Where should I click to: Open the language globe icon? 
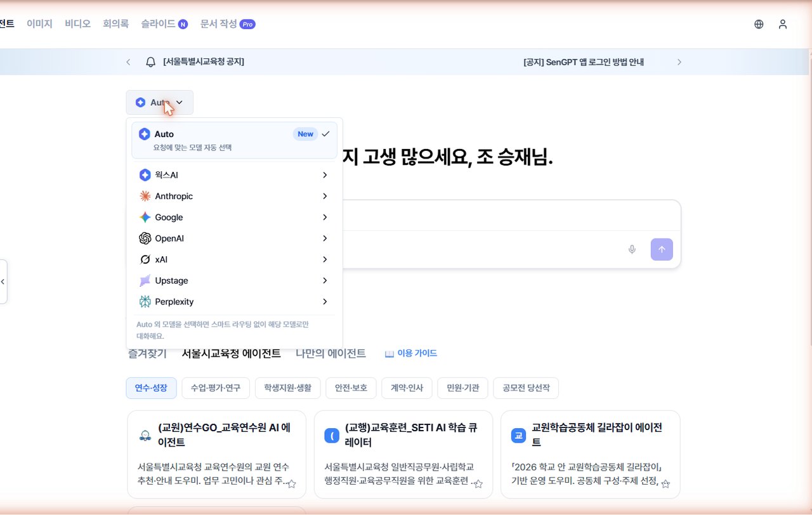point(759,24)
